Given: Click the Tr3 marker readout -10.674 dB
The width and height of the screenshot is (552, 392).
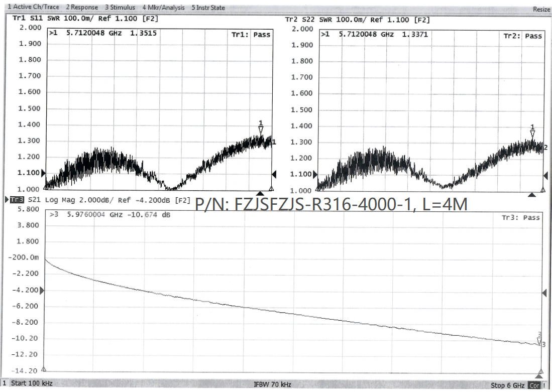Looking at the screenshot, I should point(149,215).
